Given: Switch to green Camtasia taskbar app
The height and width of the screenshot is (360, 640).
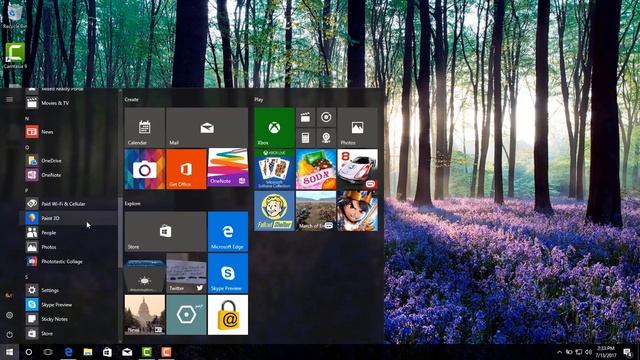Looking at the screenshot, I should pyautogui.click(x=147, y=352).
